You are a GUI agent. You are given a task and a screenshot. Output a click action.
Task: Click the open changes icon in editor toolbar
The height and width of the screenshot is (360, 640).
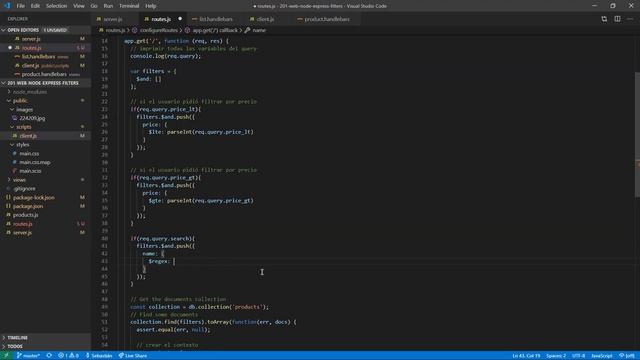click(604, 19)
